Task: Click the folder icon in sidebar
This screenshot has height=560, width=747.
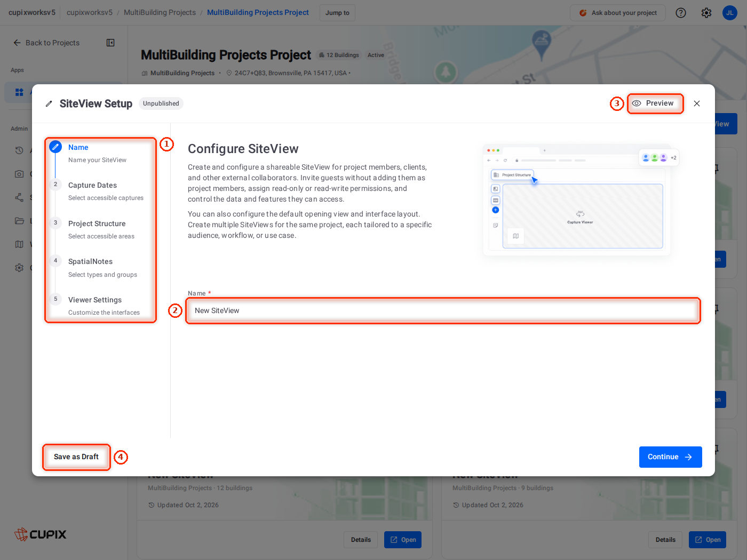Action: click(19, 221)
